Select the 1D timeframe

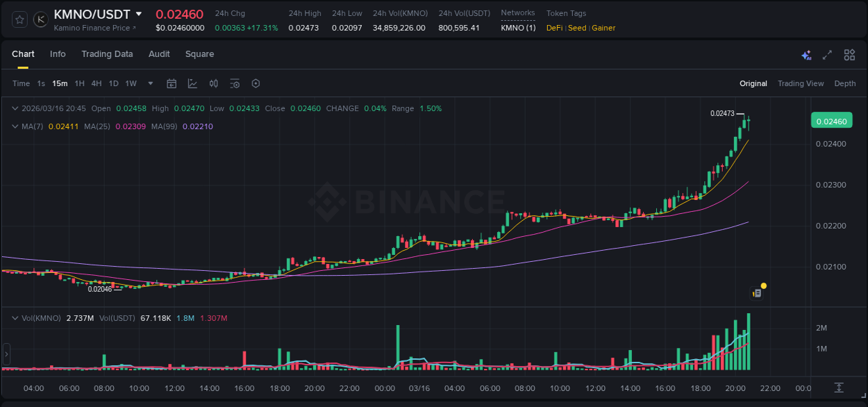point(113,83)
